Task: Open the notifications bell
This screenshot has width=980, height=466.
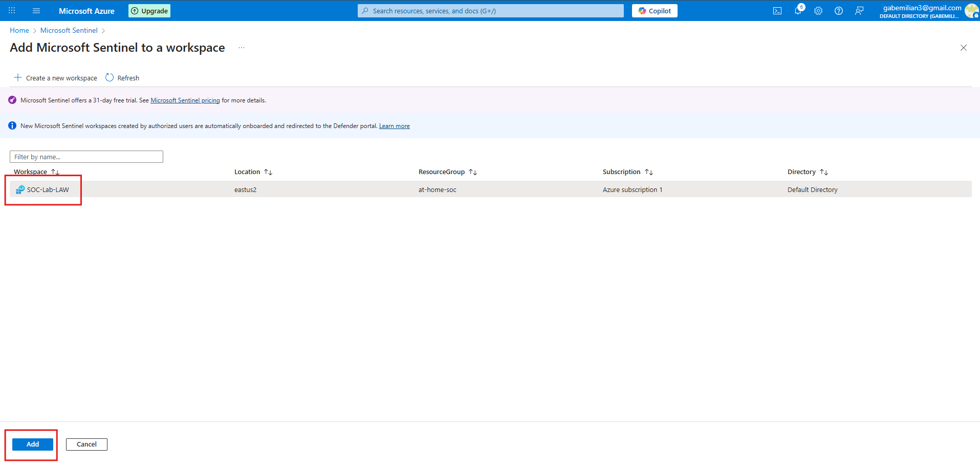Action: coord(798,11)
